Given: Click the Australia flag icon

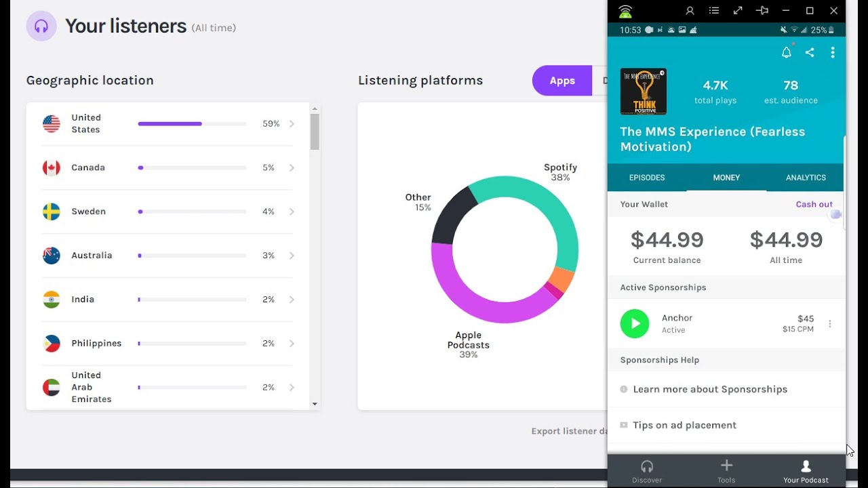Looking at the screenshot, I should (52, 256).
